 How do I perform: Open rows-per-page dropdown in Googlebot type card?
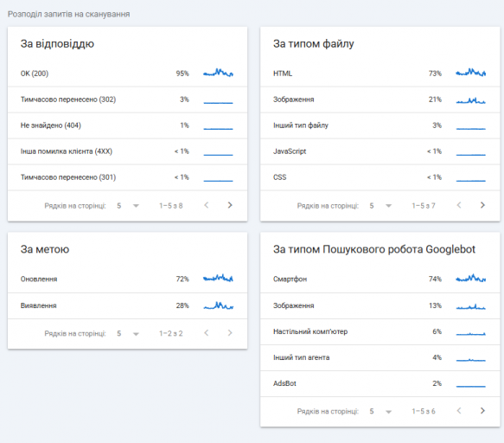tap(380, 411)
